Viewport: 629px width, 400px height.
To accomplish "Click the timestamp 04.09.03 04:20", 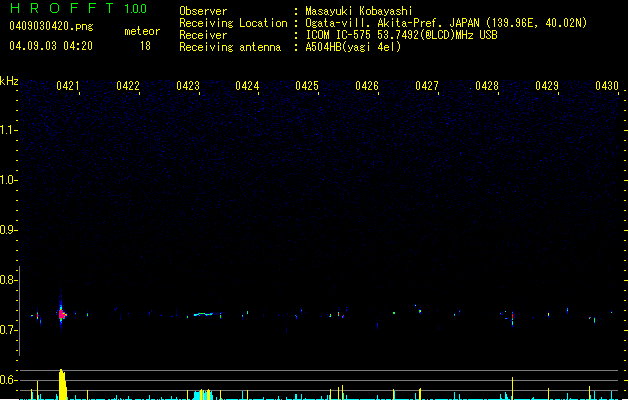I will (51, 46).
